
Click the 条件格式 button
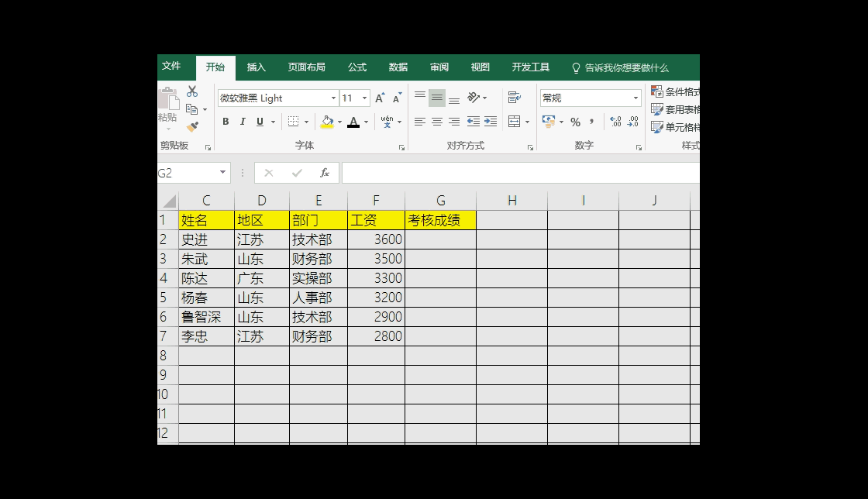pyautogui.click(x=675, y=92)
